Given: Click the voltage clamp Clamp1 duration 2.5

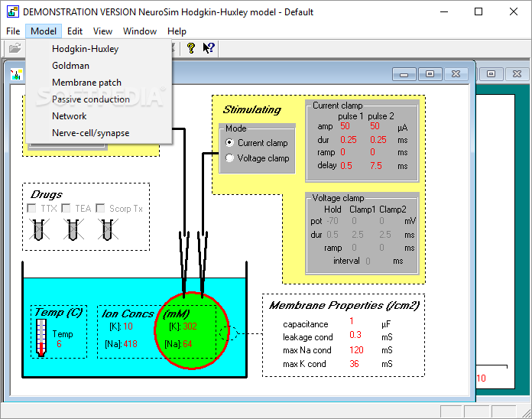Looking at the screenshot, I should pos(358,235).
